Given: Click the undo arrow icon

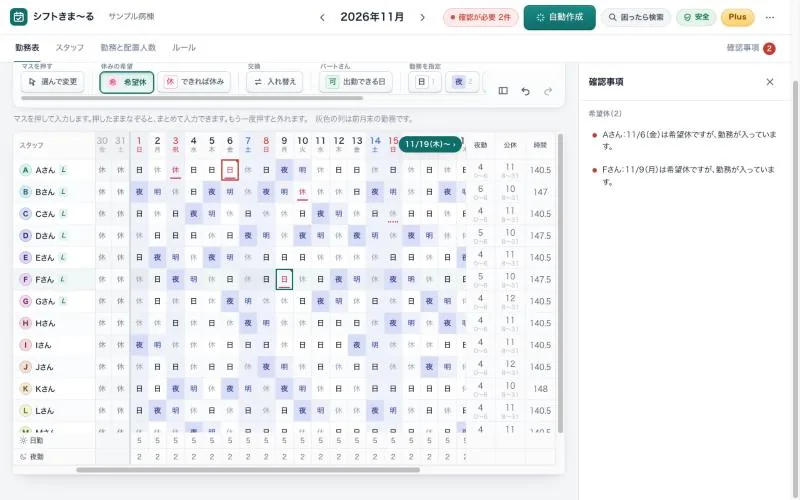Looking at the screenshot, I should [x=526, y=91].
